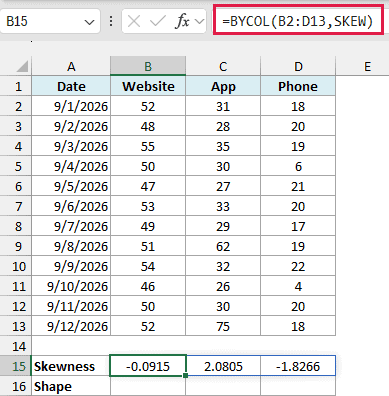
Task: Expand the dropdown next to fx
Action: click(199, 22)
